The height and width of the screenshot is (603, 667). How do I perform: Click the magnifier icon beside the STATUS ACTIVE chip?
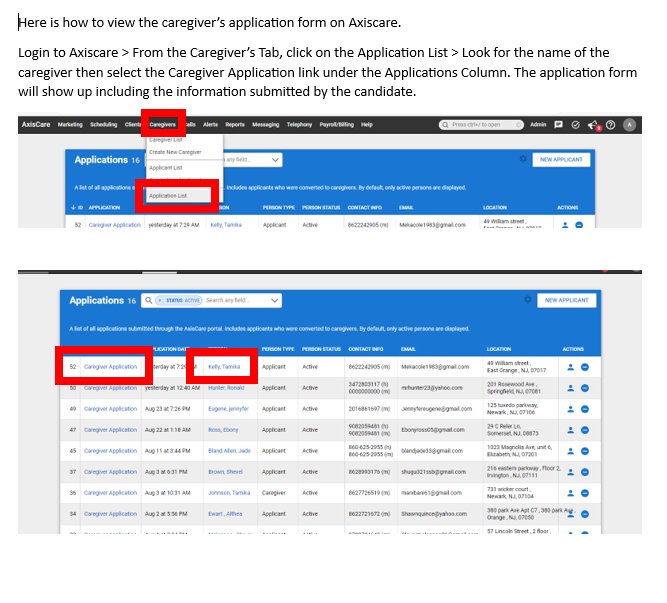pyautogui.click(x=148, y=300)
